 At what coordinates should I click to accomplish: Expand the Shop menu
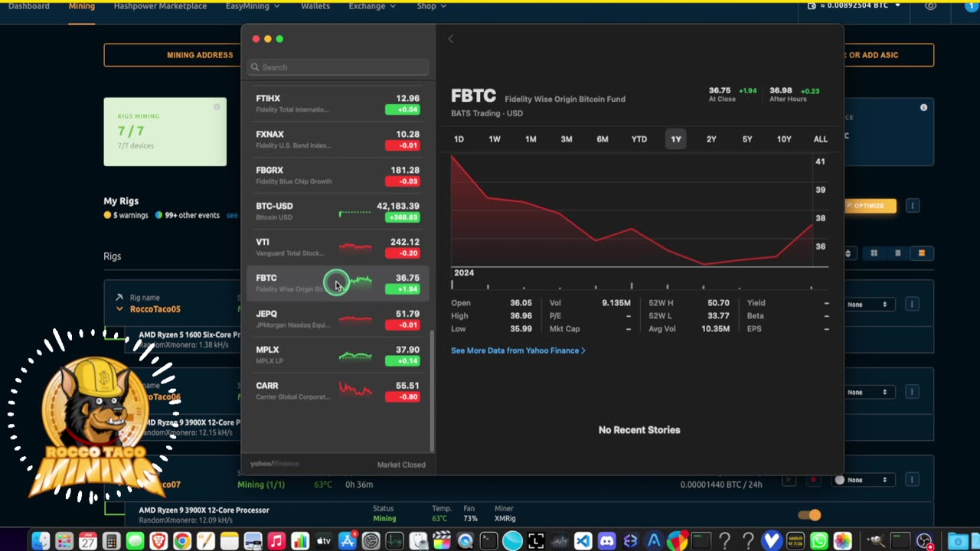click(432, 6)
